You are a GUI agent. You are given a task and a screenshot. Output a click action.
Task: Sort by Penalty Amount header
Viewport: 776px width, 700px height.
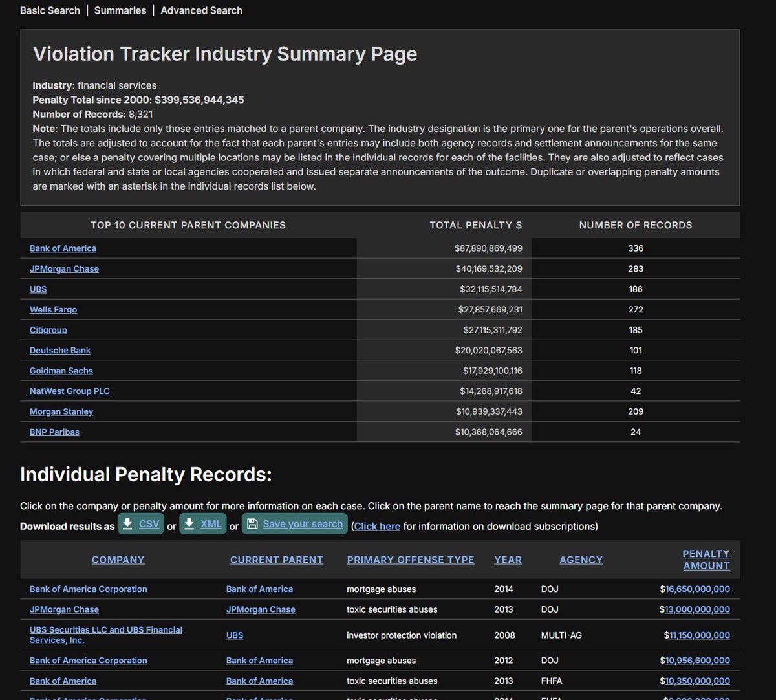click(x=706, y=560)
